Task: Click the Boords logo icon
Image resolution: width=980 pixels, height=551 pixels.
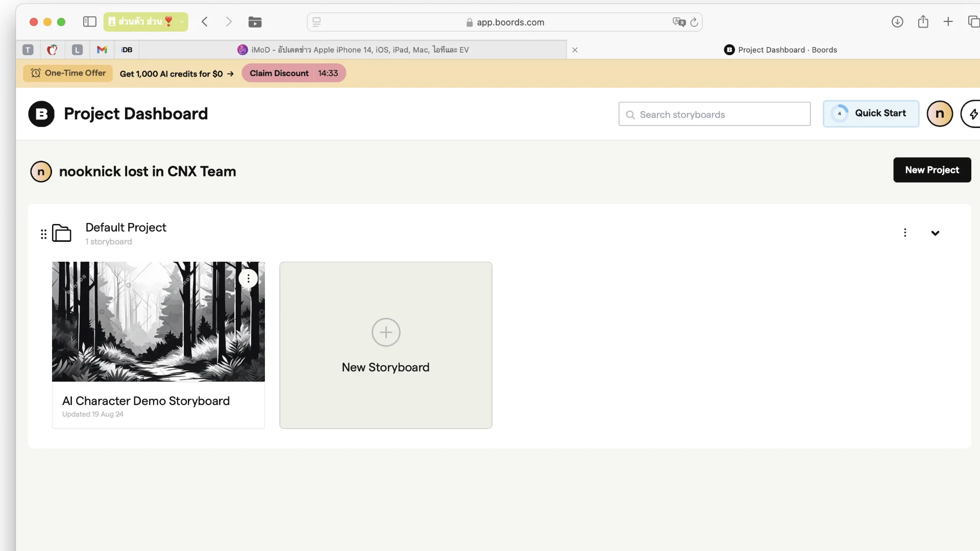Action: [41, 114]
